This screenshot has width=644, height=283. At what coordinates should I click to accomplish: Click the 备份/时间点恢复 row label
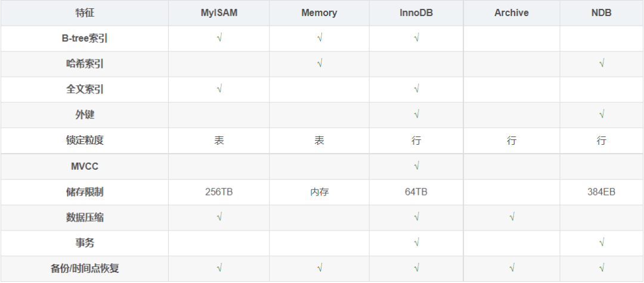(x=85, y=268)
